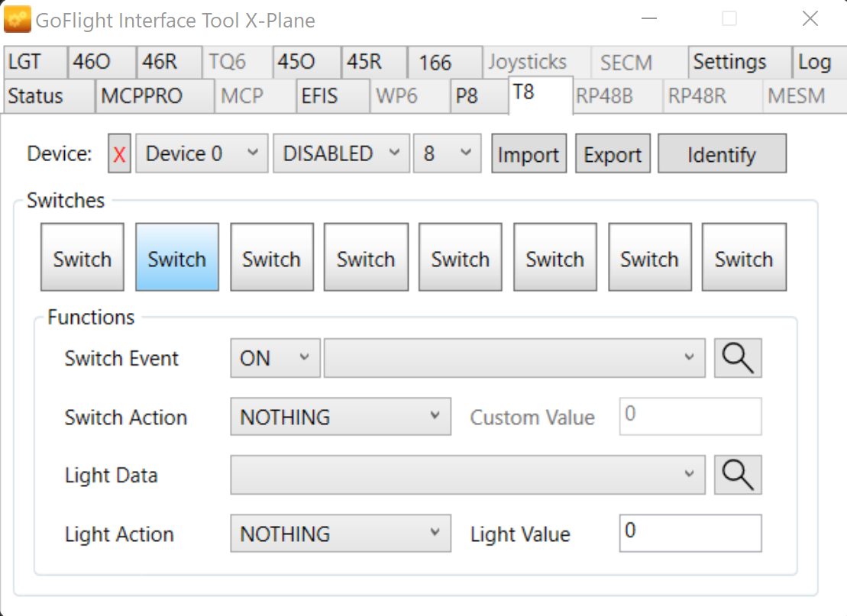This screenshot has height=616, width=847.
Task: Select the last Switch button in the row
Action: [x=744, y=257]
